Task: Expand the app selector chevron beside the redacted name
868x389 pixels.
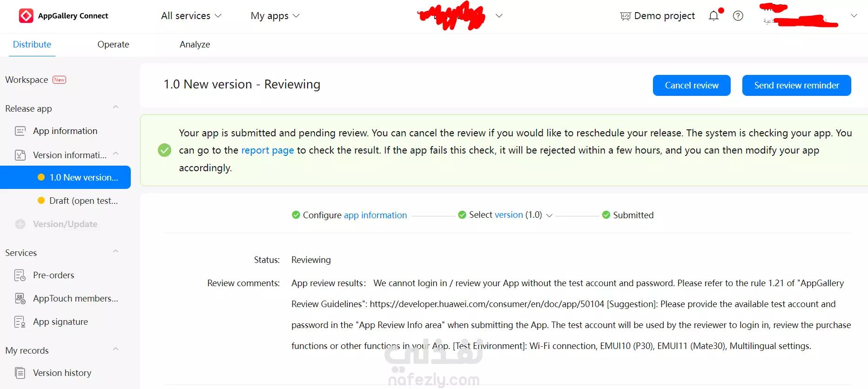Action: tap(499, 16)
